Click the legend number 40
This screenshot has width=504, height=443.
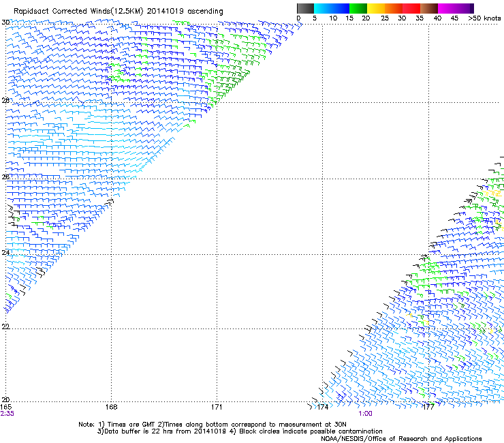pos(437,18)
